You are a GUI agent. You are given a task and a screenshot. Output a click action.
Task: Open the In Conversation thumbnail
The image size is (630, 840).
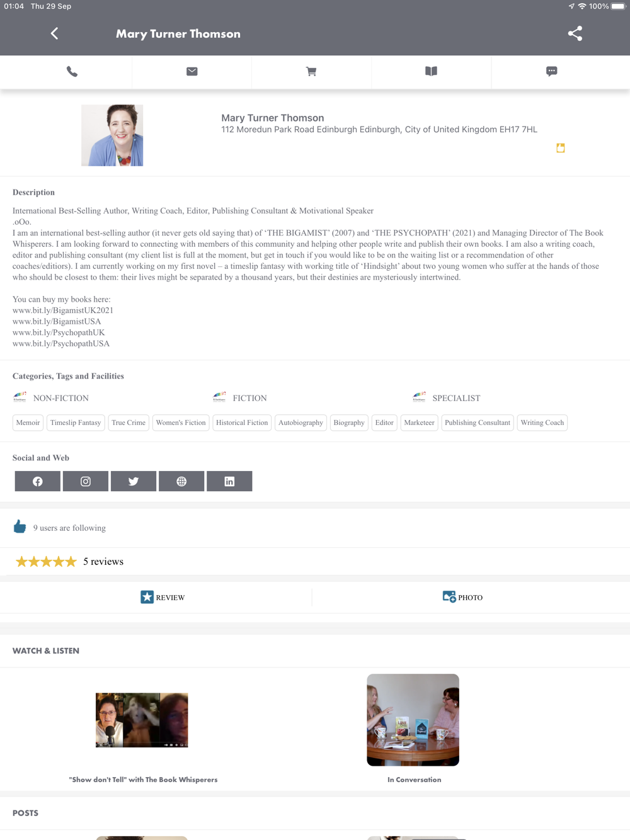(413, 720)
